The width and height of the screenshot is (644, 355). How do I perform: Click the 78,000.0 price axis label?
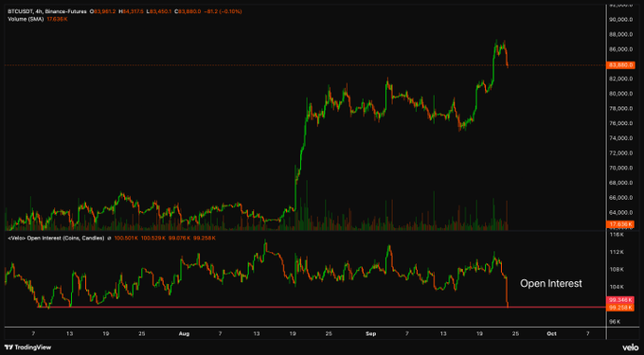pyautogui.click(x=620, y=109)
